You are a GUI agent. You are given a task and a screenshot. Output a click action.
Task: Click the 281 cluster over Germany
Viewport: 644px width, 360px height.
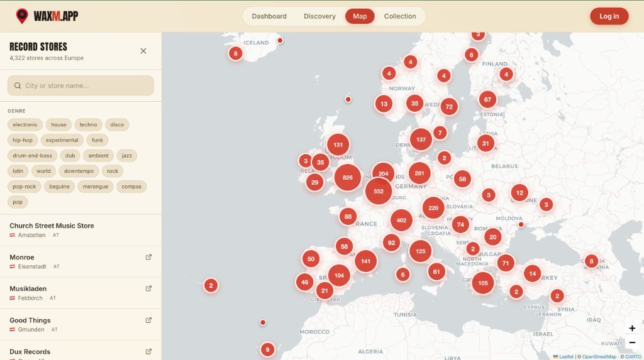[419, 173]
